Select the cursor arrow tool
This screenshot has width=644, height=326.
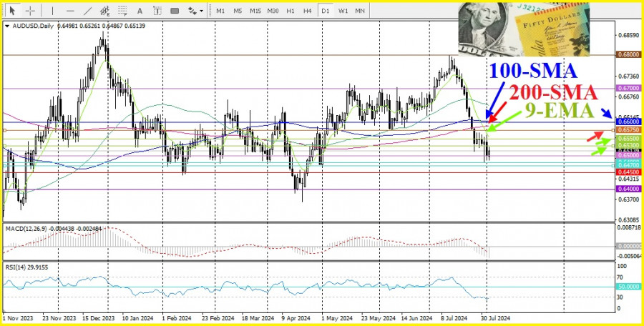(14, 11)
